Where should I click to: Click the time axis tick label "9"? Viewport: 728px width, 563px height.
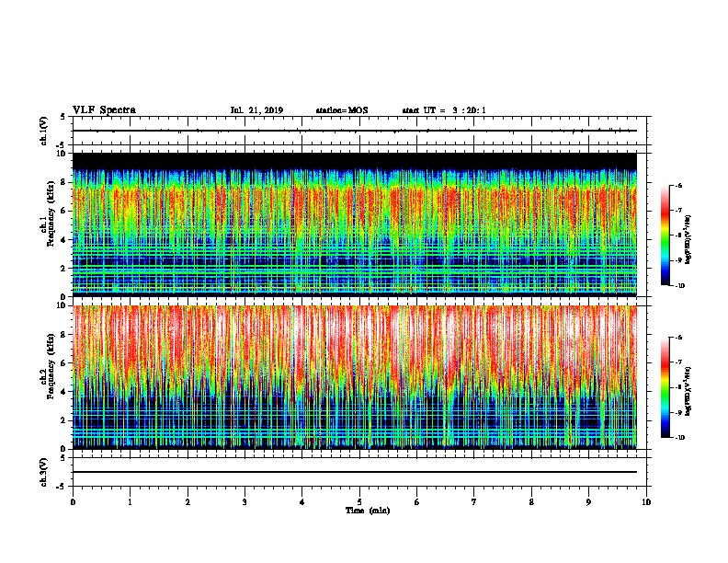[588, 502]
